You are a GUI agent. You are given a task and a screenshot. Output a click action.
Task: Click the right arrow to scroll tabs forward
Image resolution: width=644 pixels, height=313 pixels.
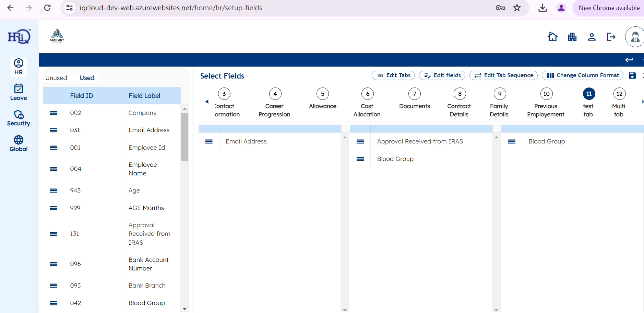point(642,102)
